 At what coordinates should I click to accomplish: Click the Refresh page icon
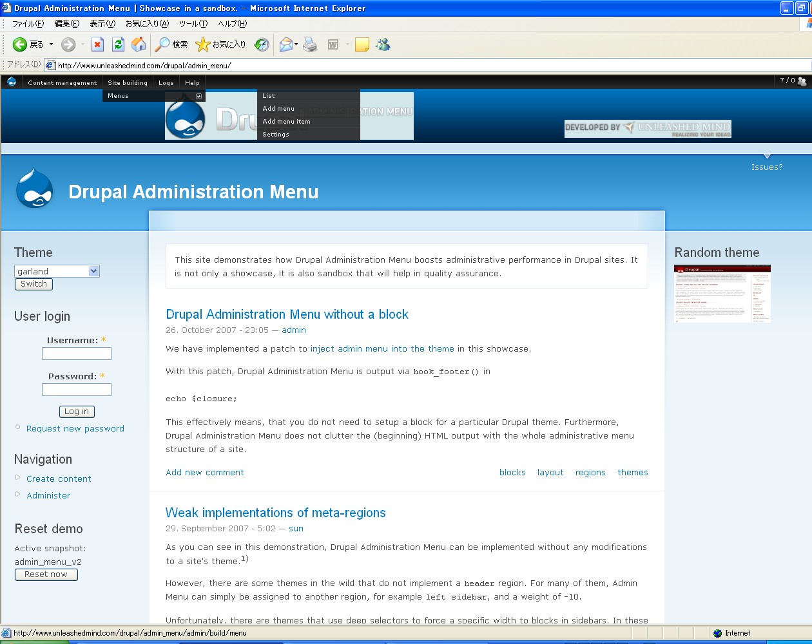coord(118,44)
